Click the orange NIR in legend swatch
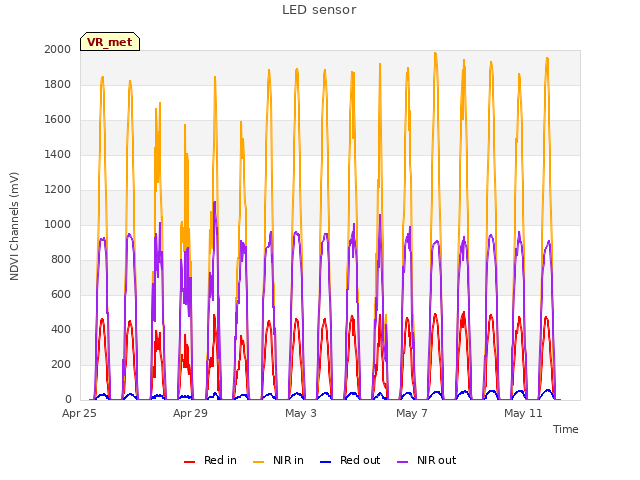 (x=259, y=462)
